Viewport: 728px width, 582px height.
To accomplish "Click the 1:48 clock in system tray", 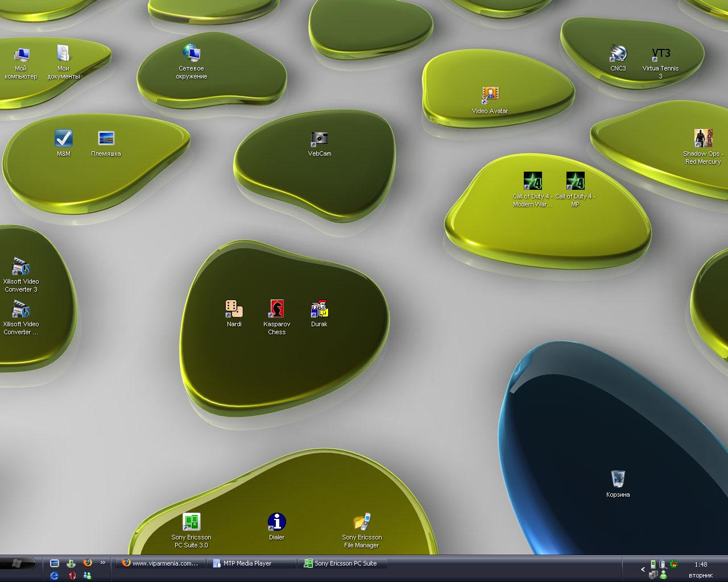I will (701, 564).
